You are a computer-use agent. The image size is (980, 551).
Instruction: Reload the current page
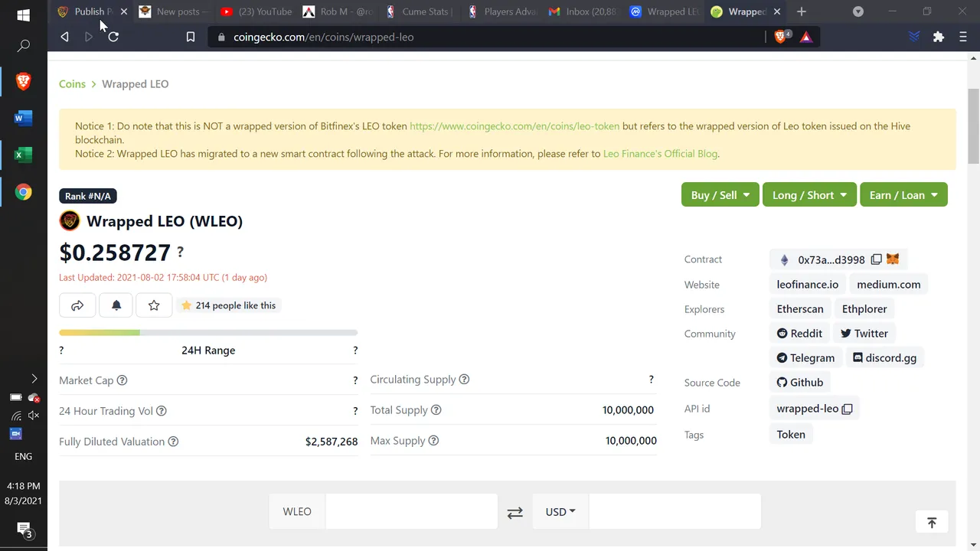point(113,37)
